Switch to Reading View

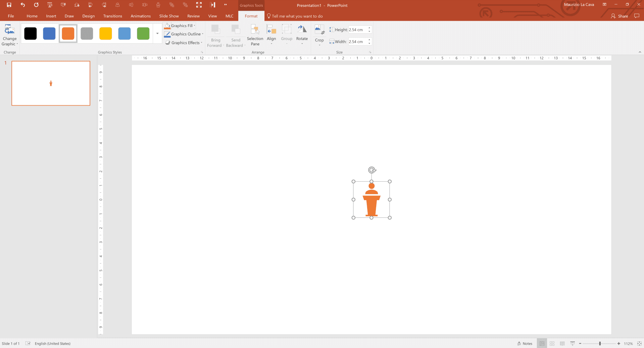pos(562,343)
